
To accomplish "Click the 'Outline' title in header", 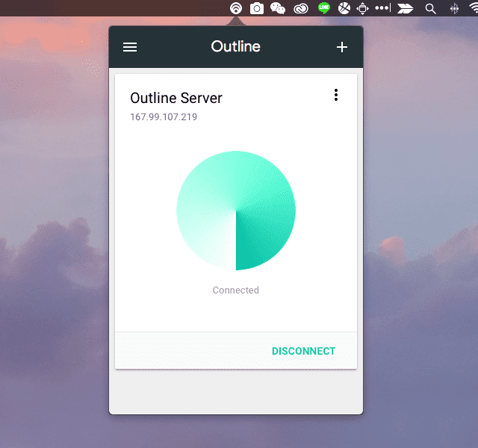I will tap(236, 46).
